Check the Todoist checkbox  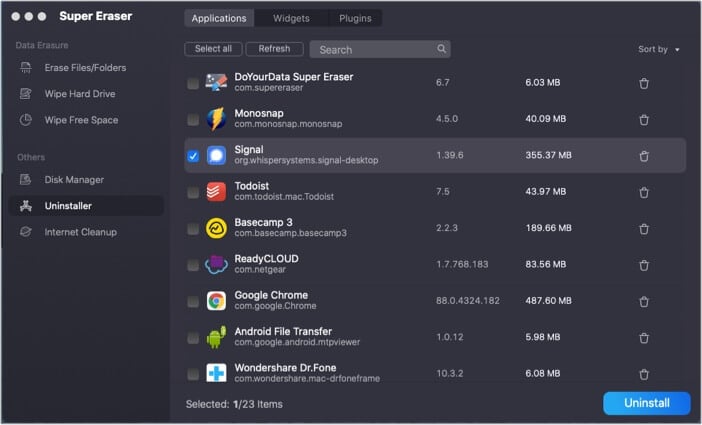click(x=193, y=193)
